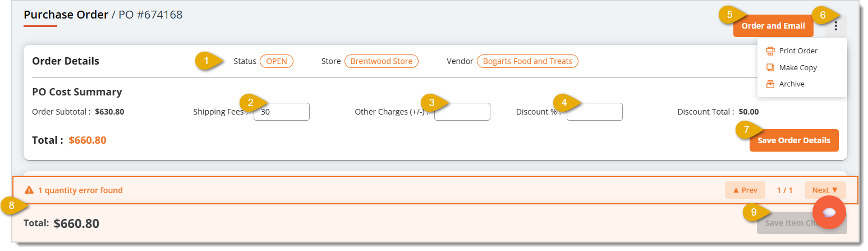This screenshot has width=868, height=251.
Task: Open the chat support bubble
Action: click(x=829, y=212)
